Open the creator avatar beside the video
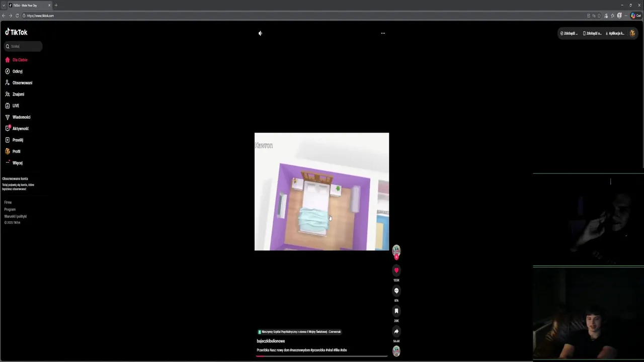Screen dimensions: 644x362 click(396, 250)
